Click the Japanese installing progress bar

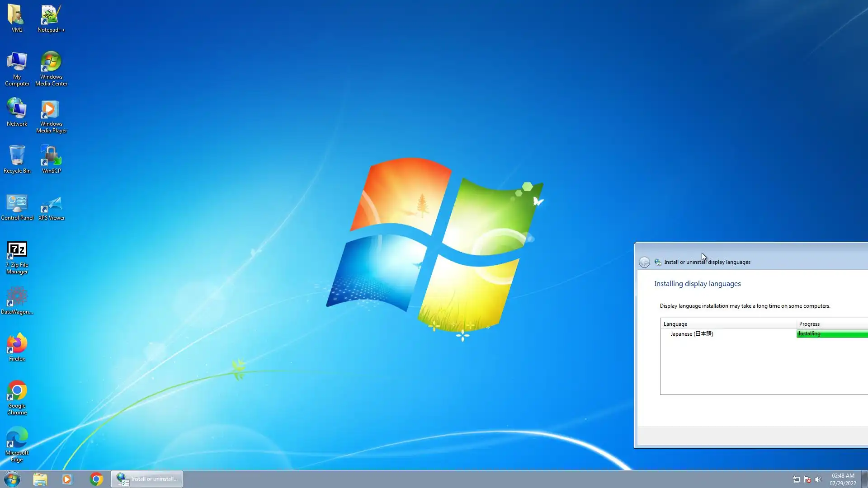pyautogui.click(x=832, y=334)
